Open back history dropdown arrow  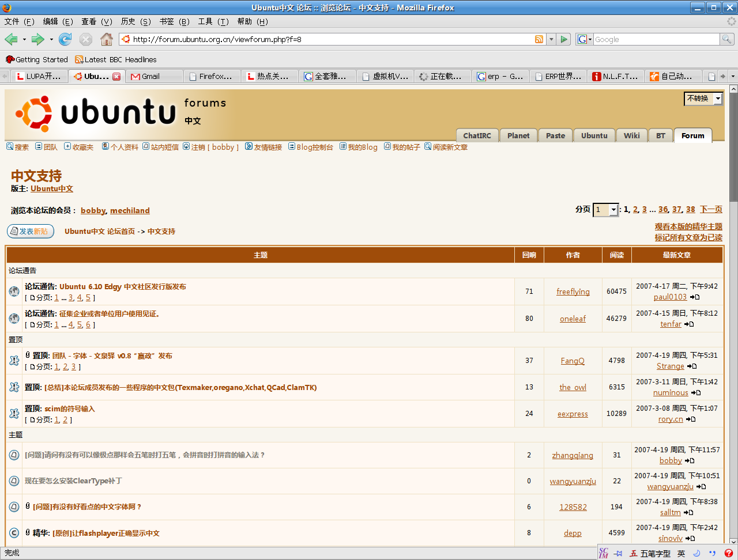coord(24,39)
